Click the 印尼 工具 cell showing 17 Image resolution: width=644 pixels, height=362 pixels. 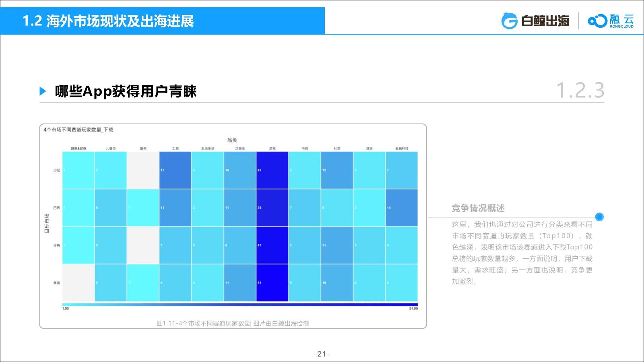[x=175, y=170]
